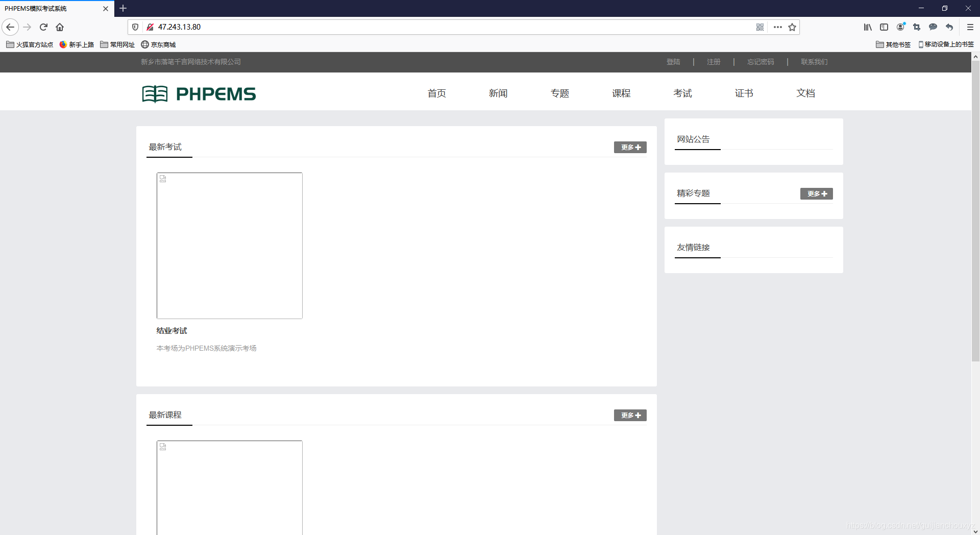The height and width of the screenshot is (535, 980).
Task: Click the 本考场为PHPEMS系统演示考场 description
Action: click(206, 348)
